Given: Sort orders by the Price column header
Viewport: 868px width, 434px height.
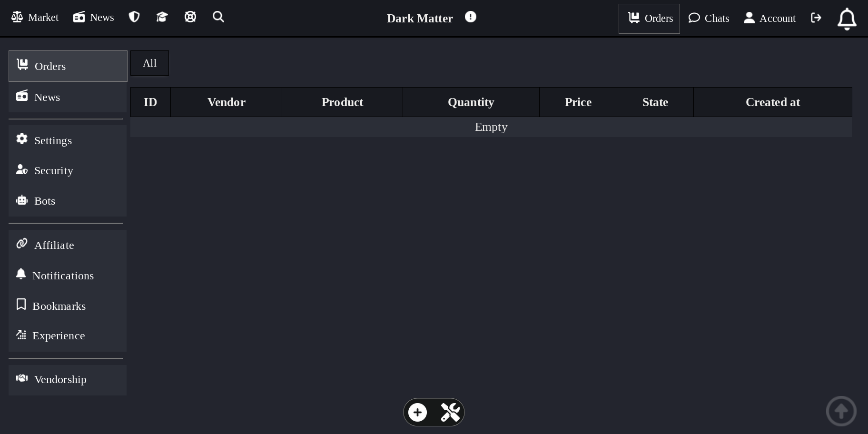Looking at the screenshot, I should pyautogui.click(x=578, y=102).
